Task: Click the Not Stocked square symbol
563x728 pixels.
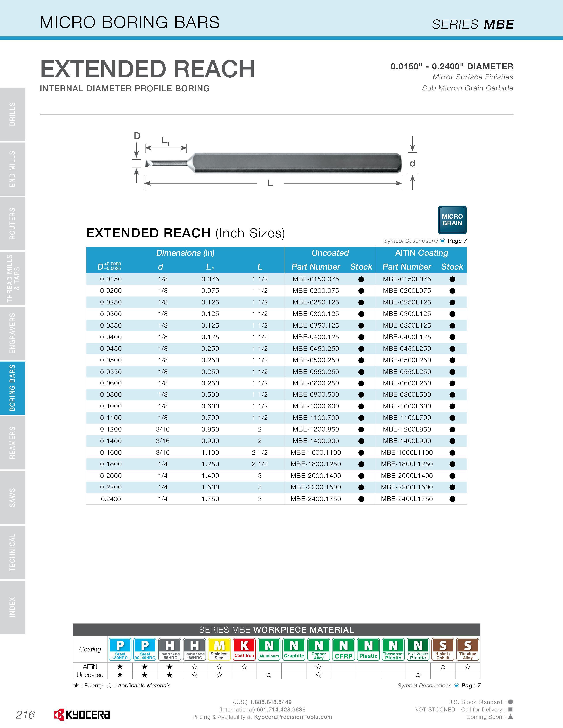Action: point(510,710)
